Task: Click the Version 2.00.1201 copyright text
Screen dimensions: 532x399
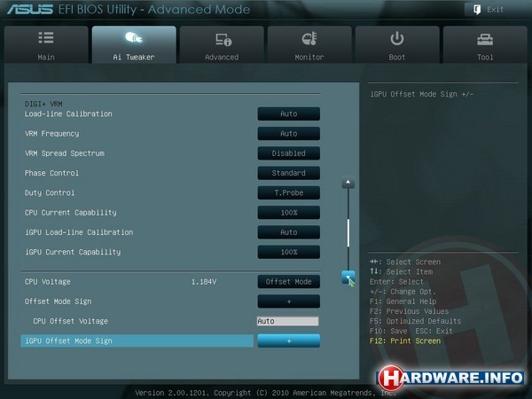Action: click(x=266, y=393)
